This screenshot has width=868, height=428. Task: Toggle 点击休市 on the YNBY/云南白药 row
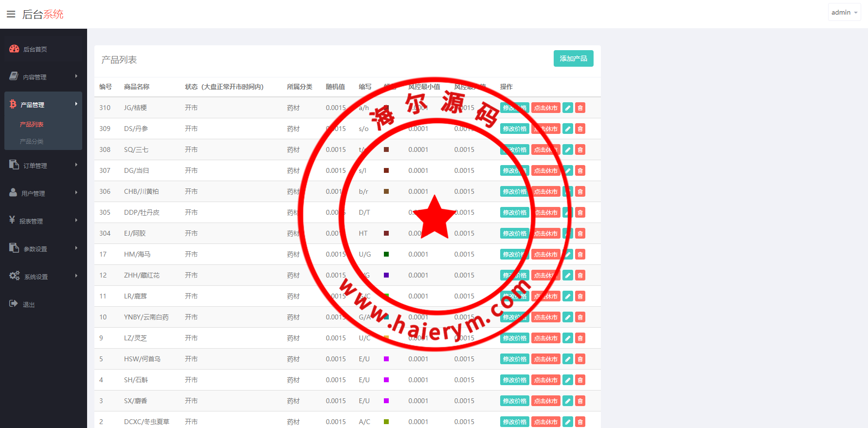545,317
